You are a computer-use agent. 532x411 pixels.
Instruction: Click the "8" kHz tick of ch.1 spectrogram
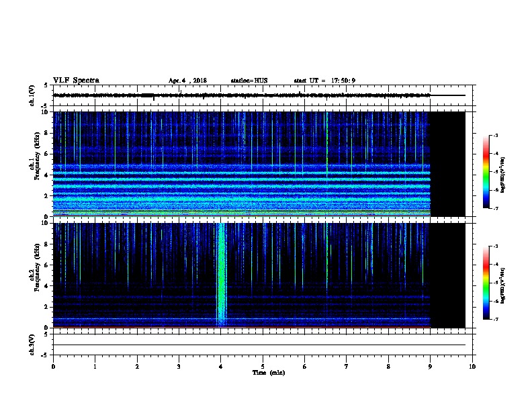coord(47,133)
